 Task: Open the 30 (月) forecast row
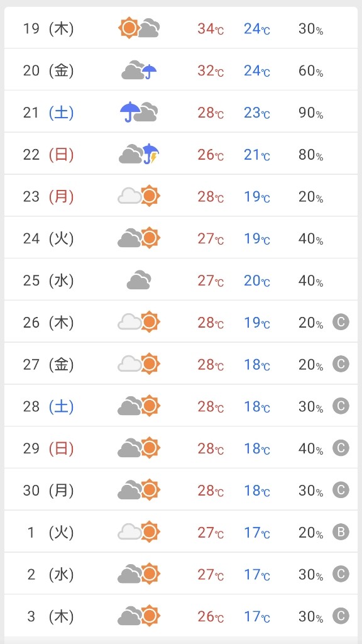click(x=181, y=490)
